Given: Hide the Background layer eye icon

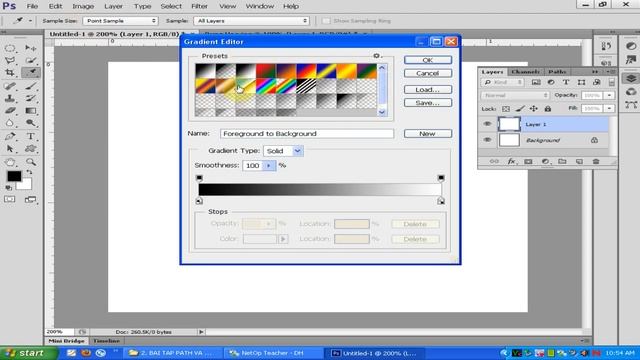Looking at the screenshot, I should tap(487, 140).
